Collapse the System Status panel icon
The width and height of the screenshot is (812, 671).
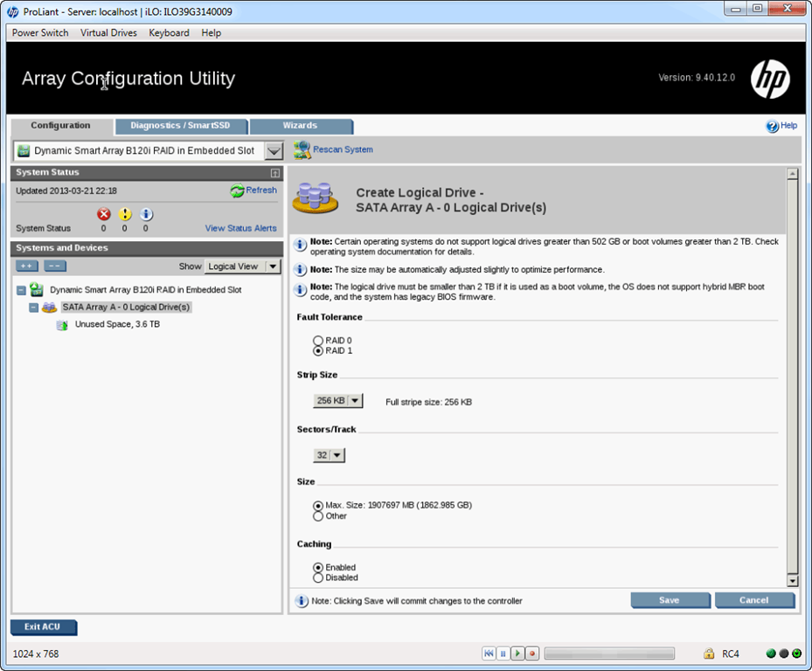(275, 173)
